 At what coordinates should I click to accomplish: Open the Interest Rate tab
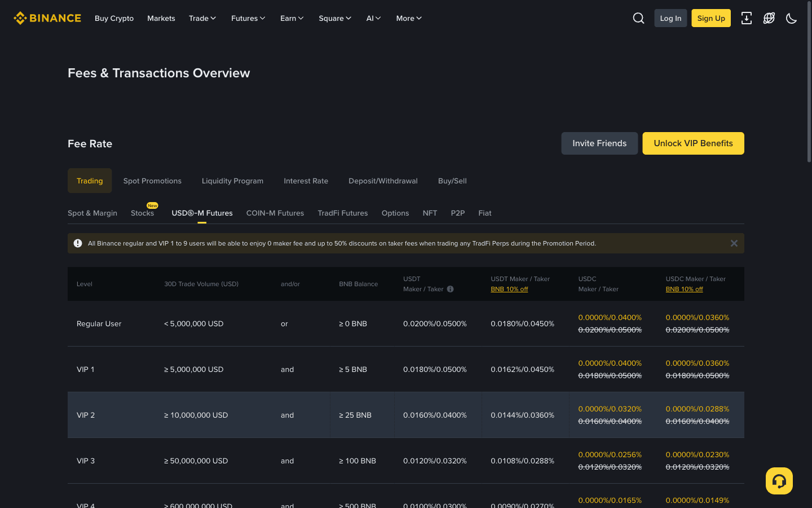coord(306,181)
